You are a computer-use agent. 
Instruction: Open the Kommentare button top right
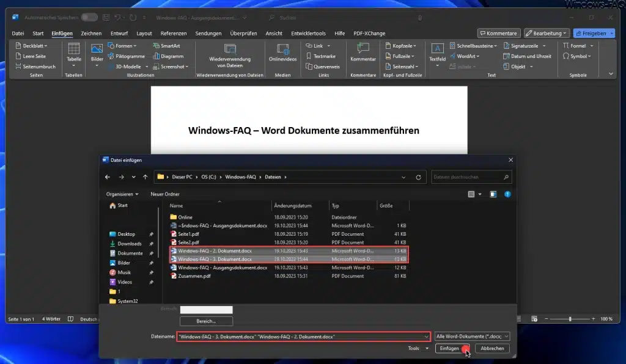tap(499, 34)
